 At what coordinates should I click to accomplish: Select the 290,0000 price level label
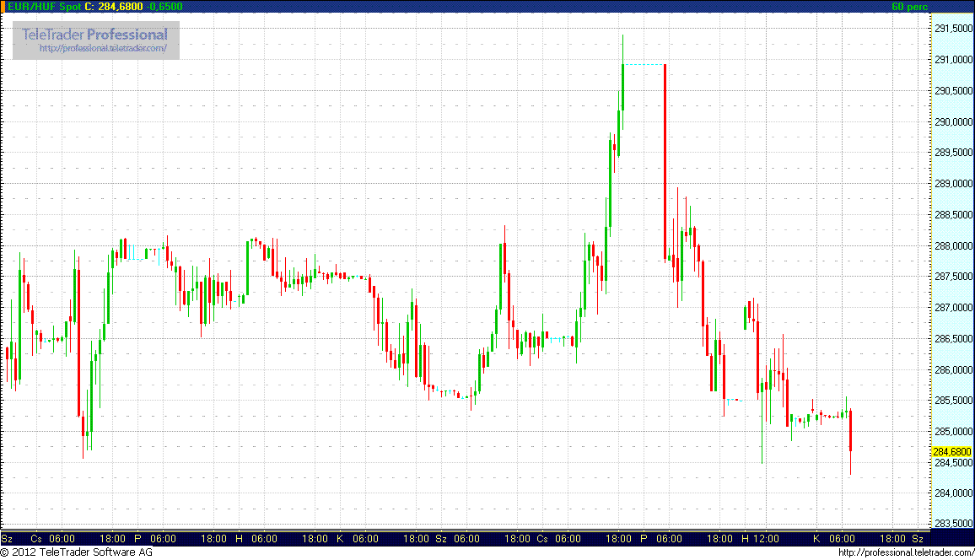pos(954,121)
